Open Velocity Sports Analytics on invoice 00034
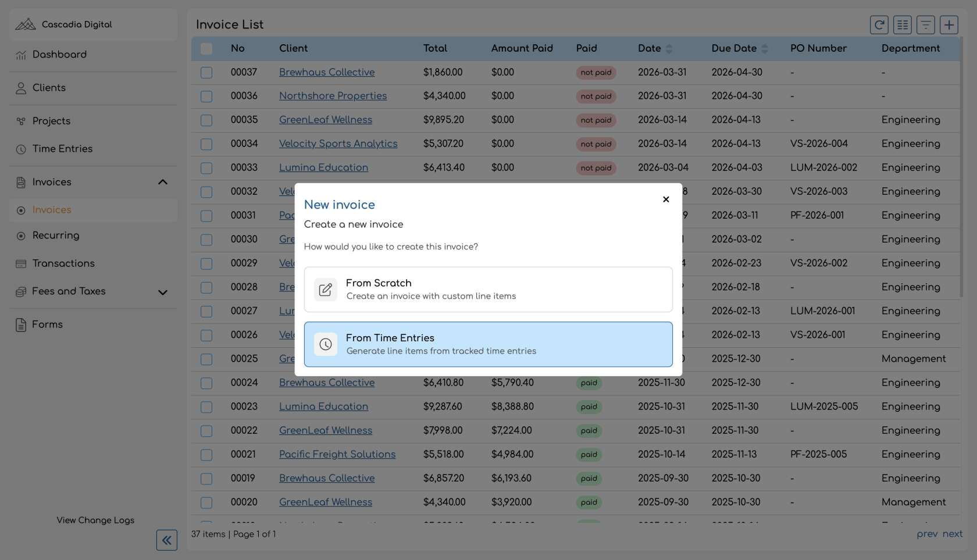This screenshot has height=560, width=977. [338, 144]
